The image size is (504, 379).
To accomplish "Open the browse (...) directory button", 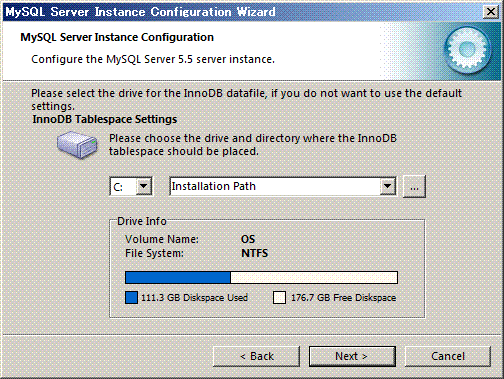I will tap(414, 187).
